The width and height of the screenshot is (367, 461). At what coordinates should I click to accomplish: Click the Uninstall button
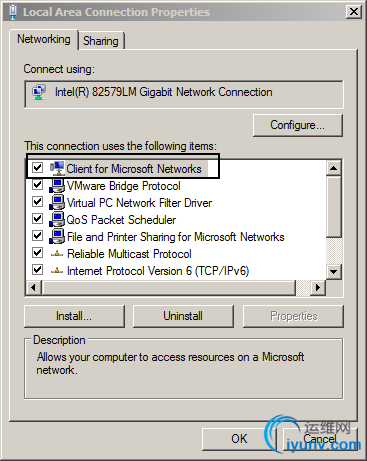(x=183, y=316)
